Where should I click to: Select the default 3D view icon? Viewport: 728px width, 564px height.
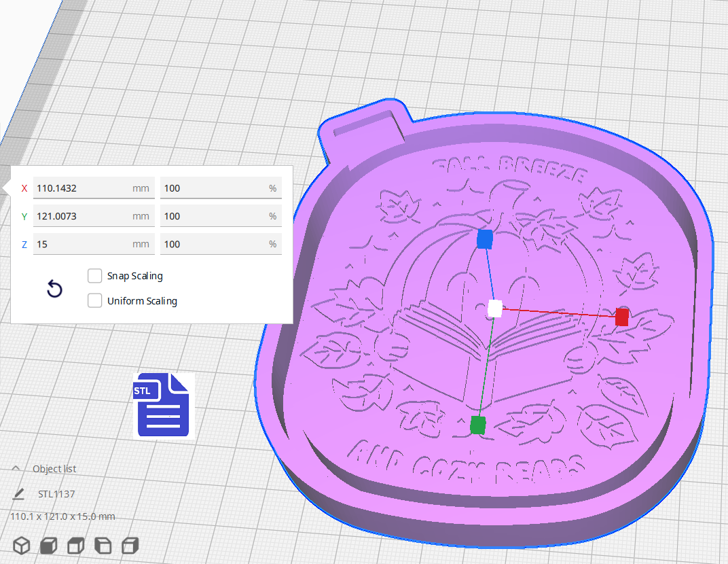[22, 545]
